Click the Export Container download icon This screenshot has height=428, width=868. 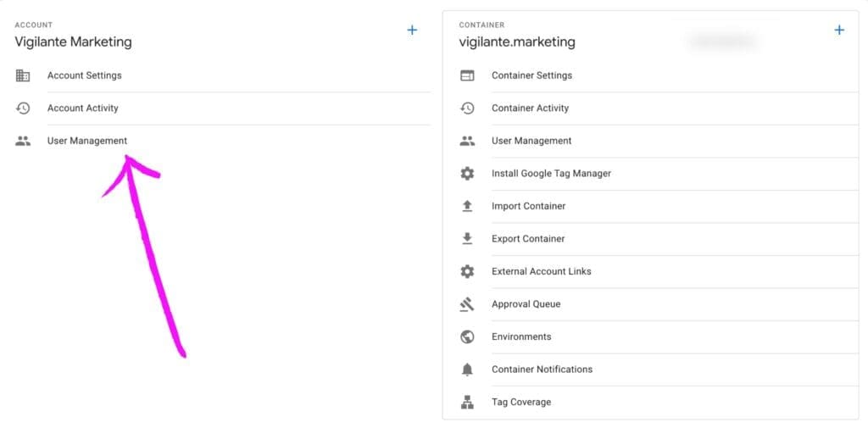tap(467, 239)
